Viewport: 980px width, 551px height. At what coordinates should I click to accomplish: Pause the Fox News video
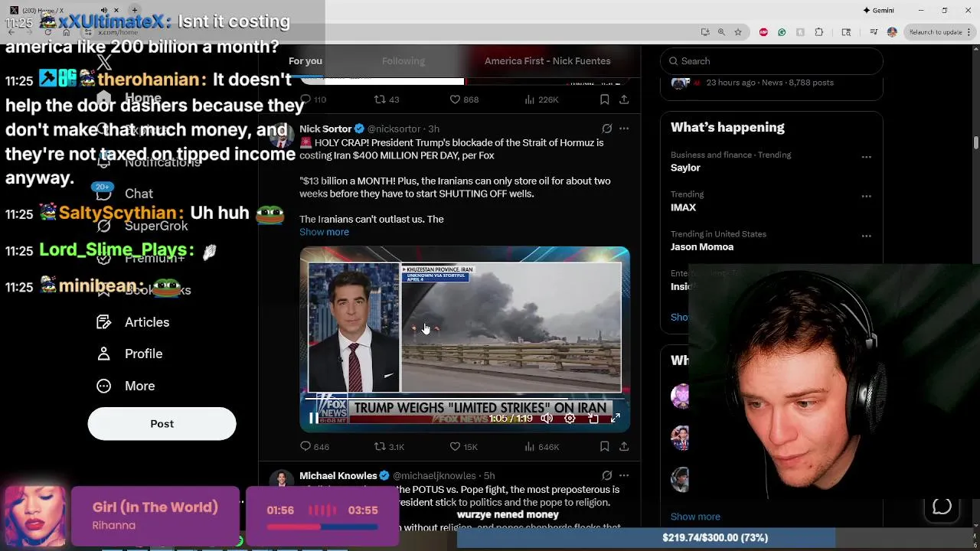(312, 418)
